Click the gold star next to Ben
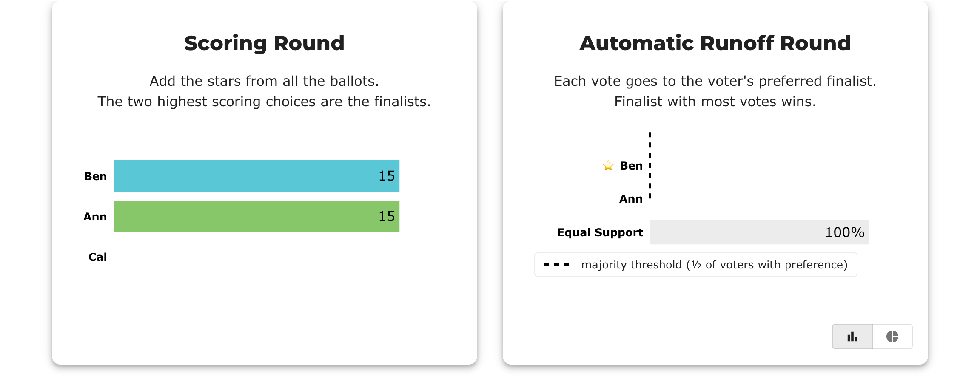Screen dimensions: 980x390 pyautogui.click(x=608, y=166)
